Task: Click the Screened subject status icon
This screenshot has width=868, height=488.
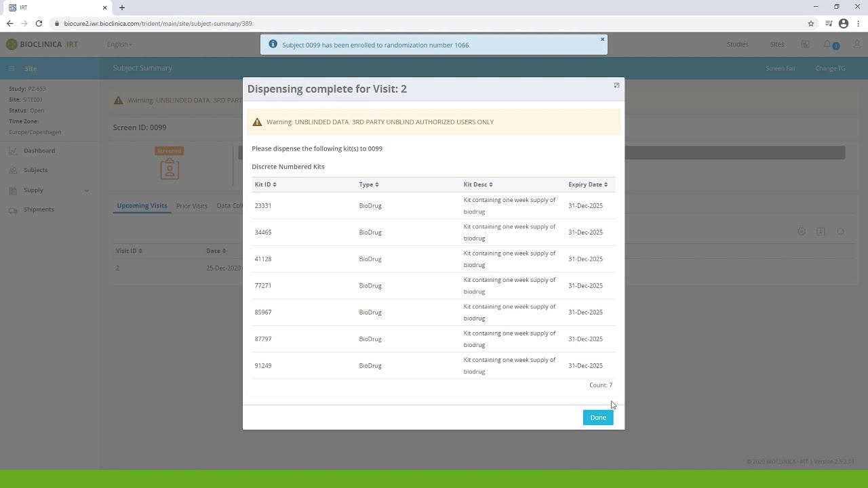Action: 170,169
